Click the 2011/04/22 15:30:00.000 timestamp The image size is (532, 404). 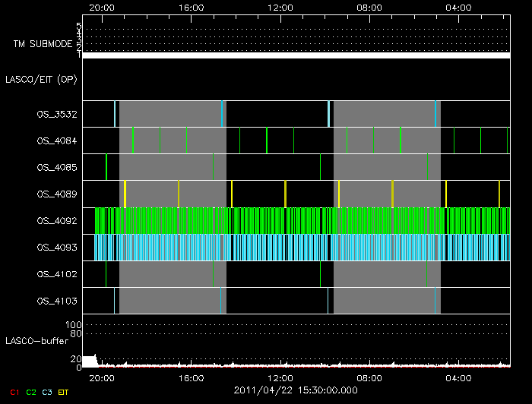click(294, 389)
